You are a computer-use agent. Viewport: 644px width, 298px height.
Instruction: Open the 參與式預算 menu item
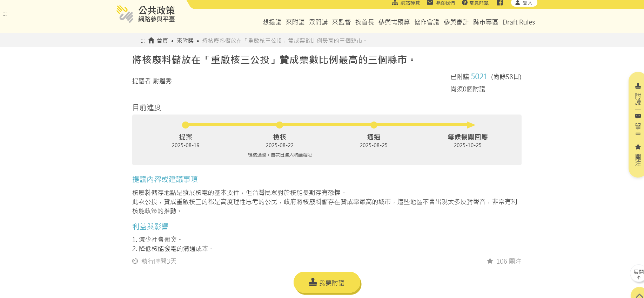(x=394, y=22)
